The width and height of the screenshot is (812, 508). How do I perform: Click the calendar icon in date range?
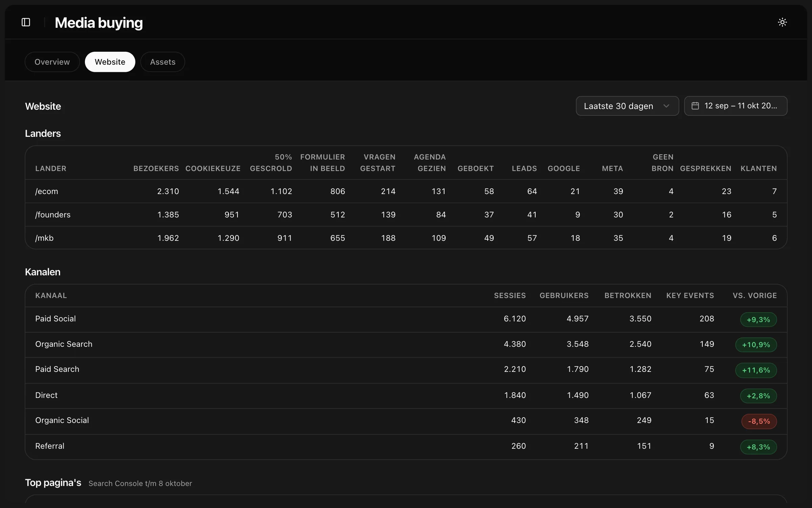pos(695,106)
